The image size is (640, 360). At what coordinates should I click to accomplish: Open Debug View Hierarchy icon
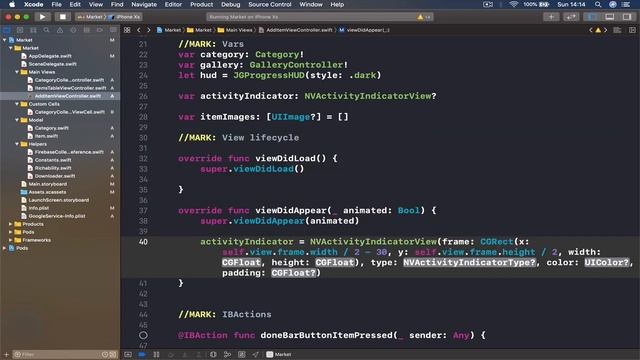pos(213,355)
